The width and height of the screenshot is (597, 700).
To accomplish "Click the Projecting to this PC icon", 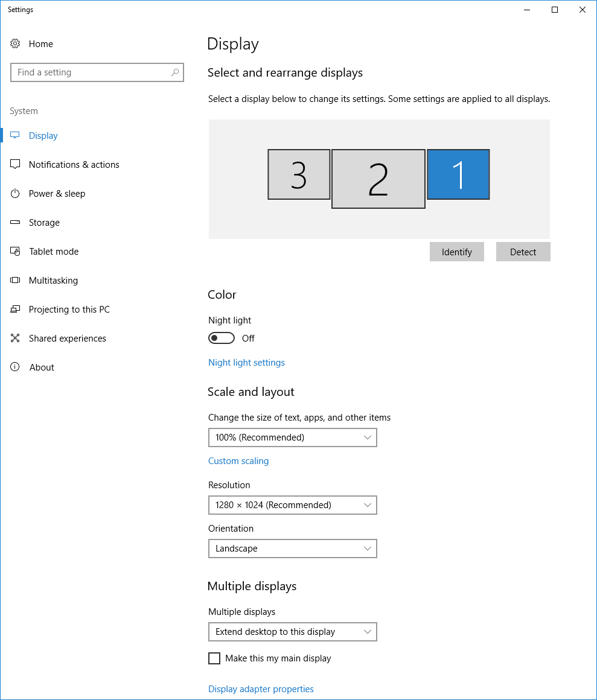I will pos(15,310).
